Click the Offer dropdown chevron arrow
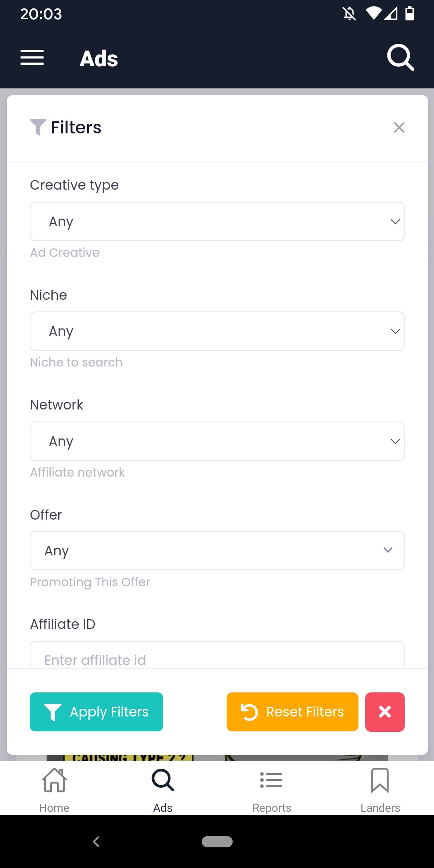Viewport: 434px width, 868px height. pyautogui.click(x=388, y=550)
